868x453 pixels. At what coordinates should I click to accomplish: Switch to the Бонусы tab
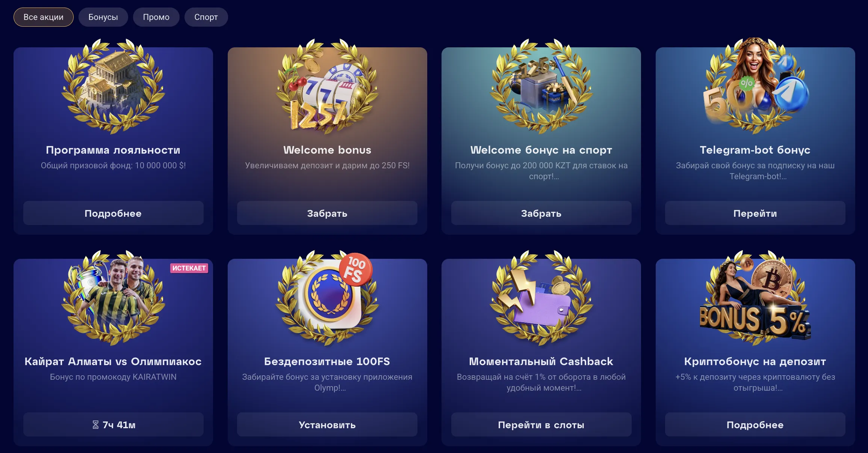[103, 17]
